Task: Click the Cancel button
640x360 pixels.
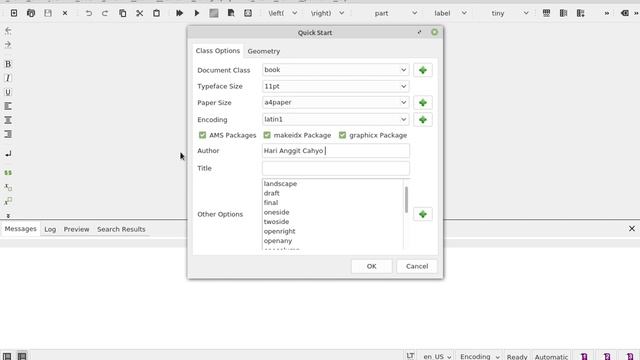Action: tap(417, 266)
